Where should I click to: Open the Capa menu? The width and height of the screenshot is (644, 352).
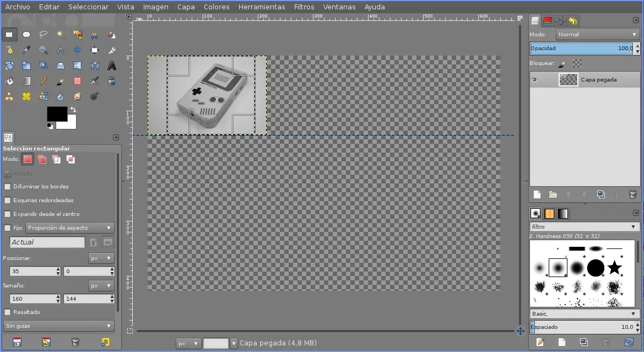(186, 7)
